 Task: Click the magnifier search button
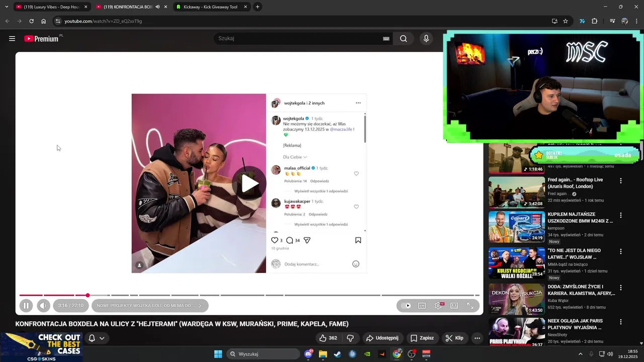(404, 39)
